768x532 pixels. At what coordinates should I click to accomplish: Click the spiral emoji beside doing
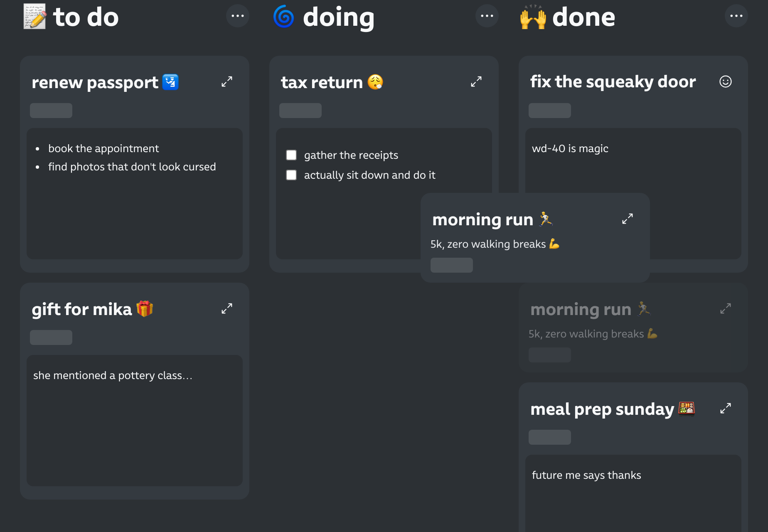click(284, 17)
